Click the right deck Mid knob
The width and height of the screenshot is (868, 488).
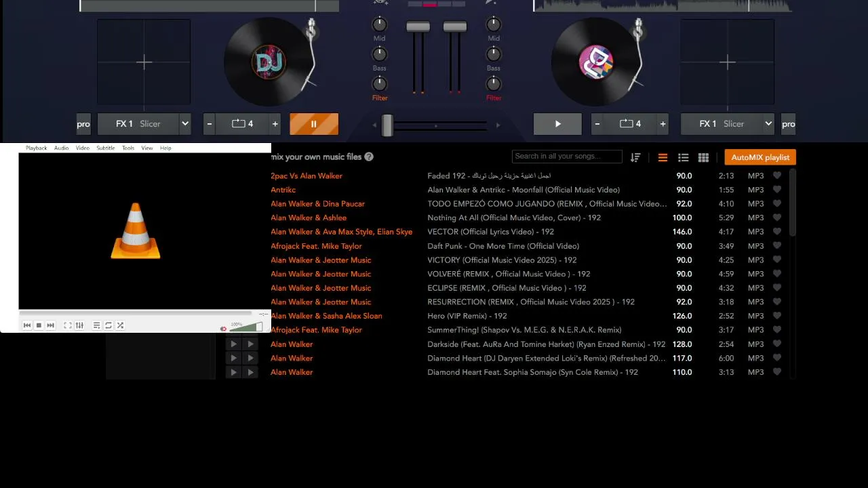494,24
